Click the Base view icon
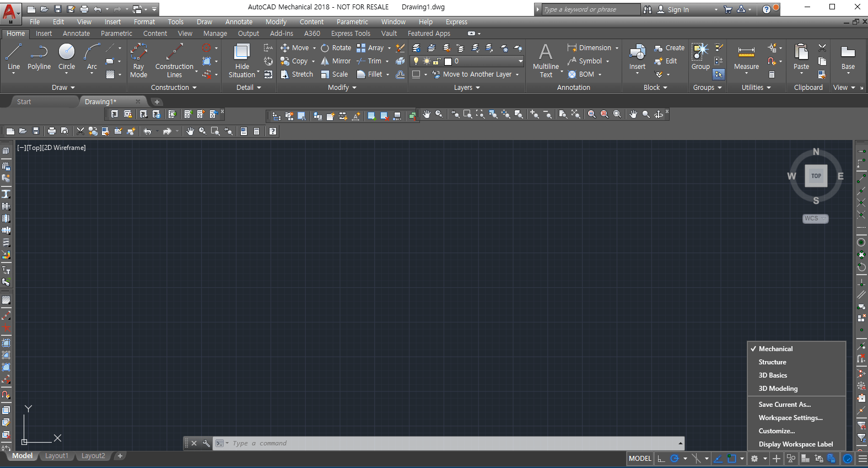Screen dimensions: 868x468 [848, 58]
